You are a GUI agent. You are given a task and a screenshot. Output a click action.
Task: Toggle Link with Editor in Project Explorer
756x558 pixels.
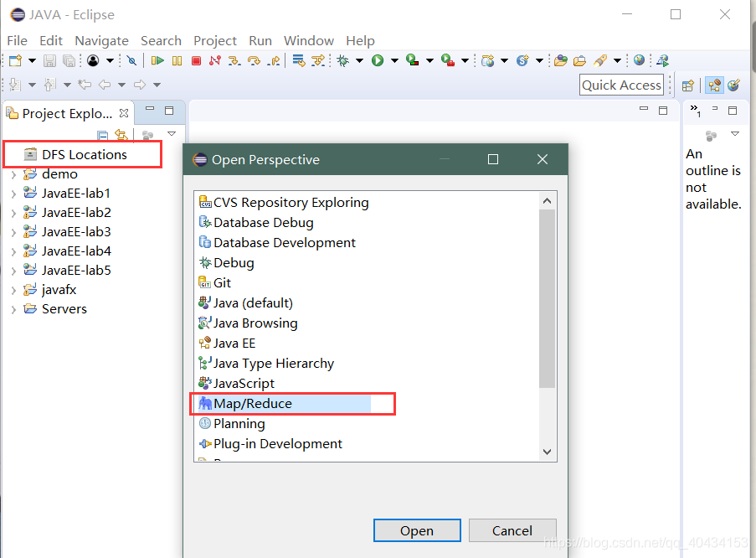[x=121, y=135]
